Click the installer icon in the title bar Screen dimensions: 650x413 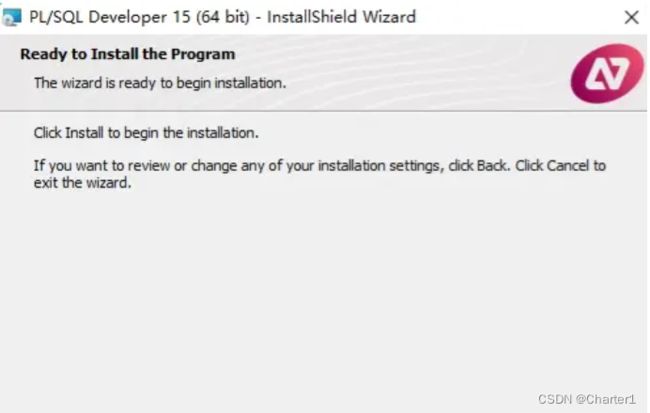tap(11, 17)
